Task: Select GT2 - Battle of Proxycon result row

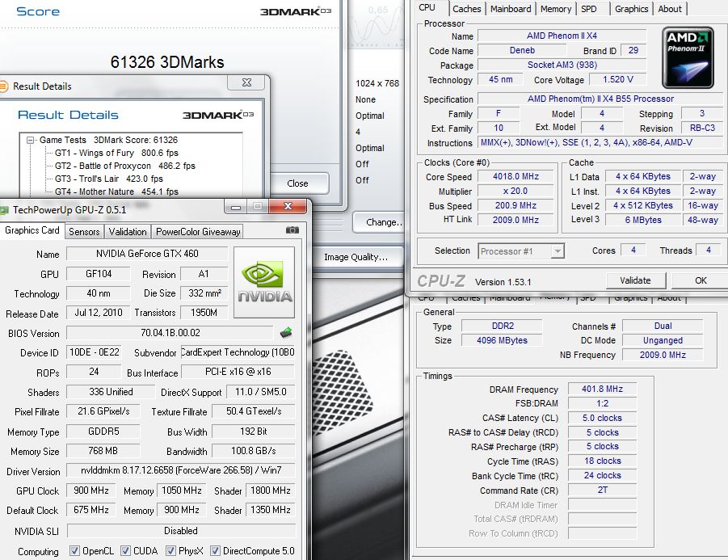Action: point(124,166)
